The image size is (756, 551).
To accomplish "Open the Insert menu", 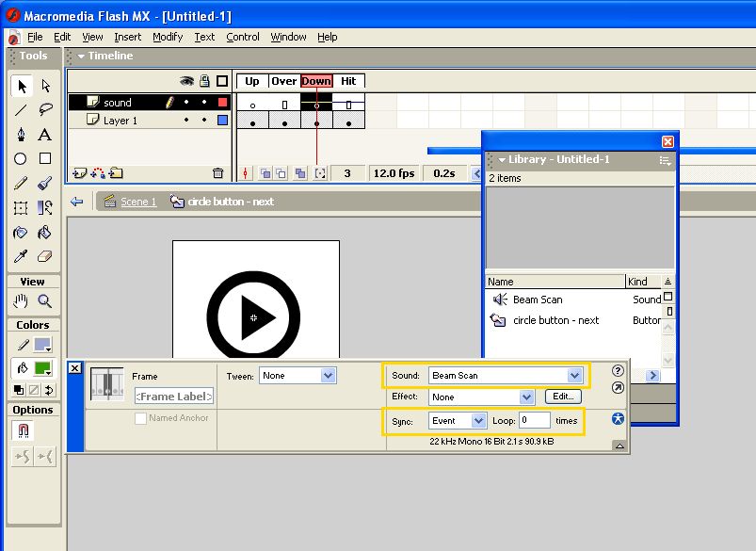I will pyautogui.click(x=128, y=37).
